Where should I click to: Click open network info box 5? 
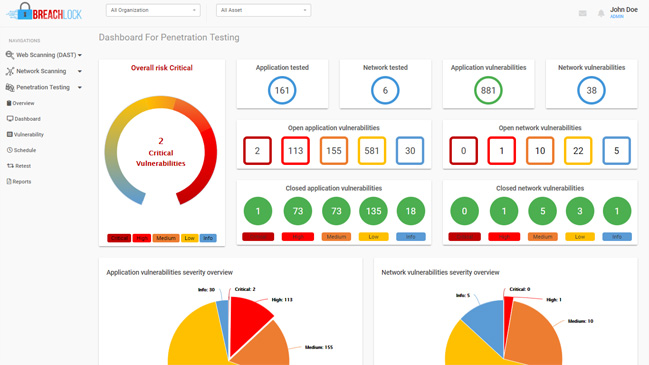pos(616,151)
